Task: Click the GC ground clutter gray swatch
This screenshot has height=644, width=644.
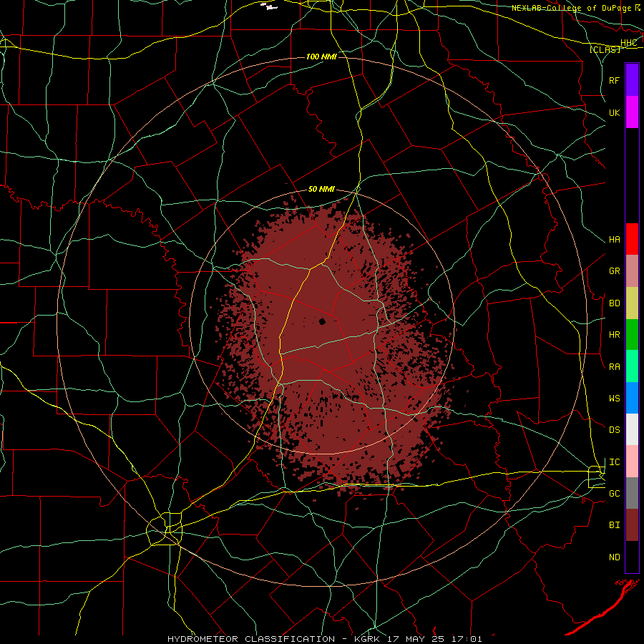Action: pyautogui.click(x=632, y=493)
